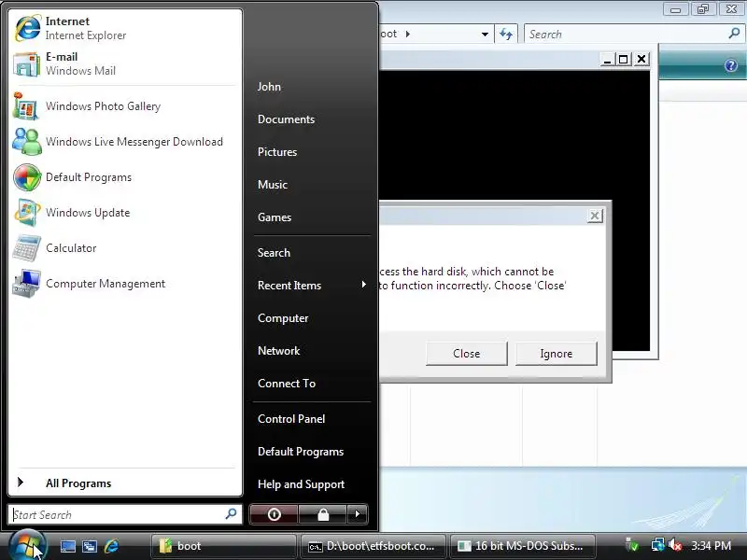Click the 3:34 PM clock

(711, 545)
